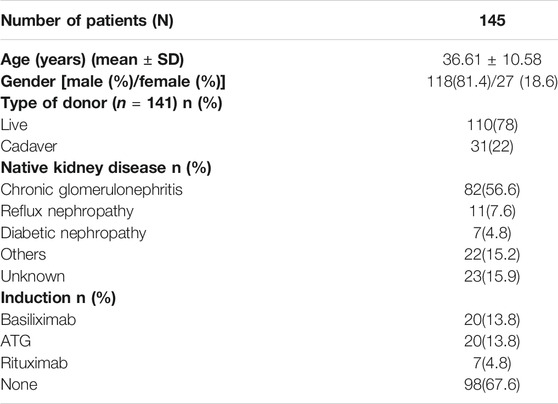Click the 'Native kidney disease n (%)' heading

106,168
